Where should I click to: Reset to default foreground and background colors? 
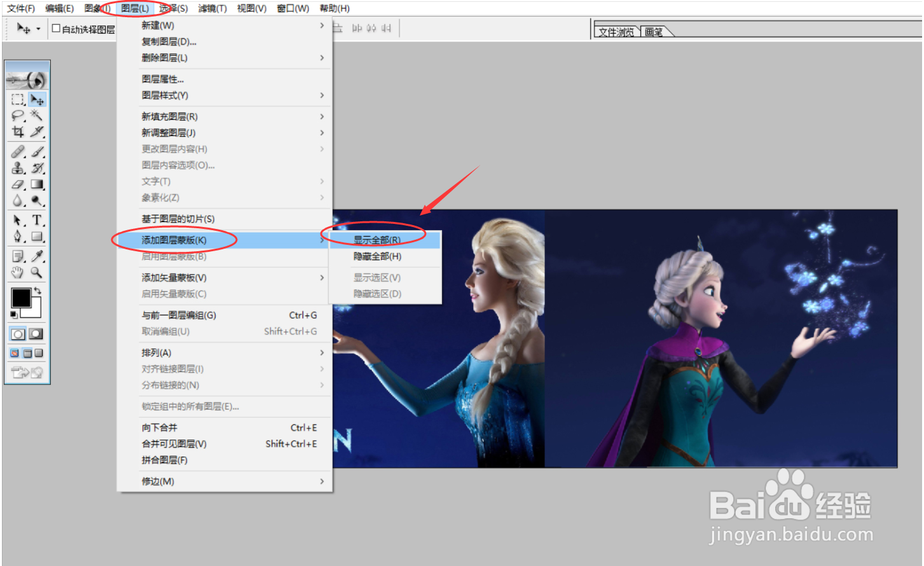click(14, 315)
